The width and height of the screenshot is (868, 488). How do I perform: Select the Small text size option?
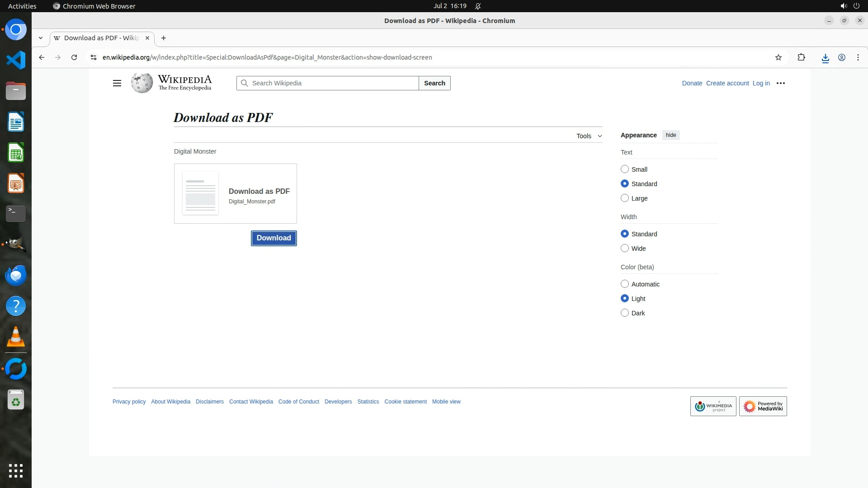point(625,169)
